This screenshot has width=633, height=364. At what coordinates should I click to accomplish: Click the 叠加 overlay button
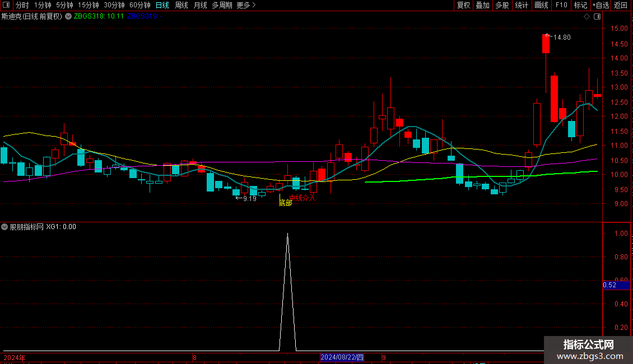(482, 5)
